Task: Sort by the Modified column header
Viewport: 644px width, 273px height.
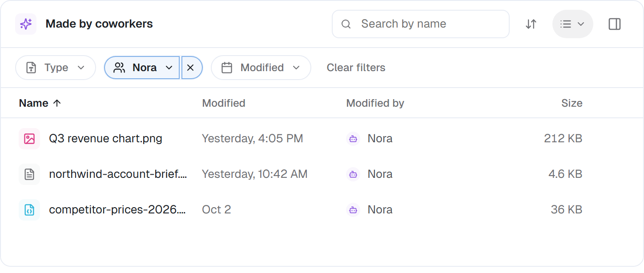Action: coord(224,103)
